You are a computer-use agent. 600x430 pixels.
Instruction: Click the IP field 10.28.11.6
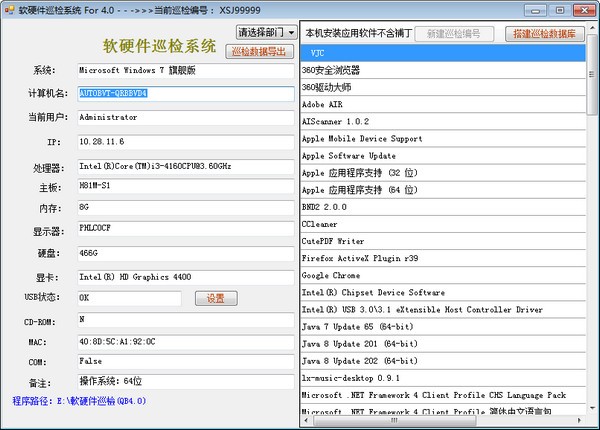click(x=186, y=142)
